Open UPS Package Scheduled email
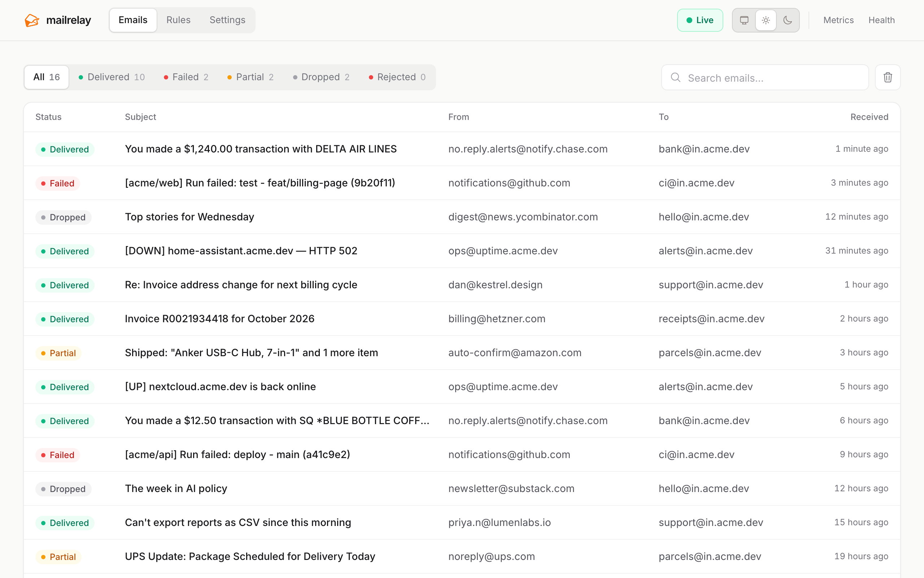The height and width of the screenshot is (578, 924). (x=462, y=557)
